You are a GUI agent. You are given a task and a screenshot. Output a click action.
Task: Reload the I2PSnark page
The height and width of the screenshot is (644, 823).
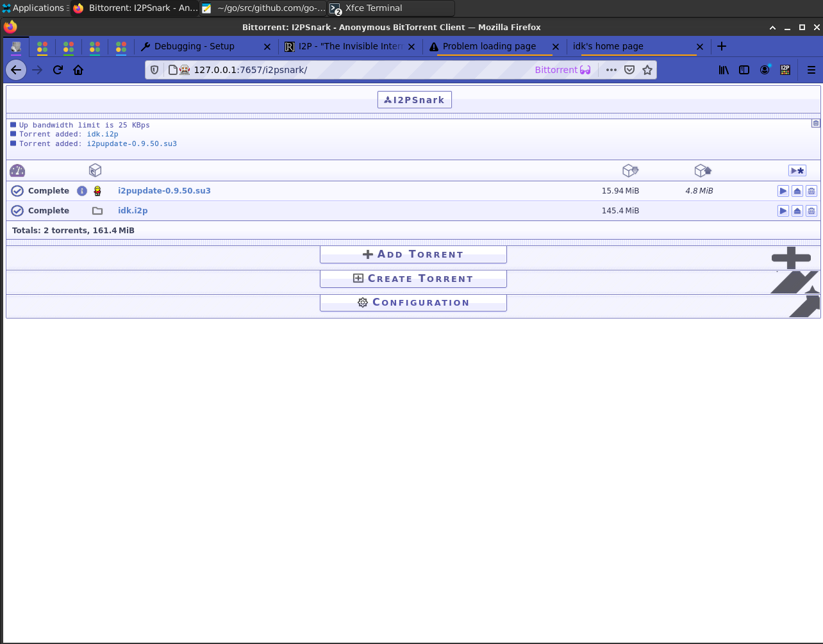tap(58, 70)
